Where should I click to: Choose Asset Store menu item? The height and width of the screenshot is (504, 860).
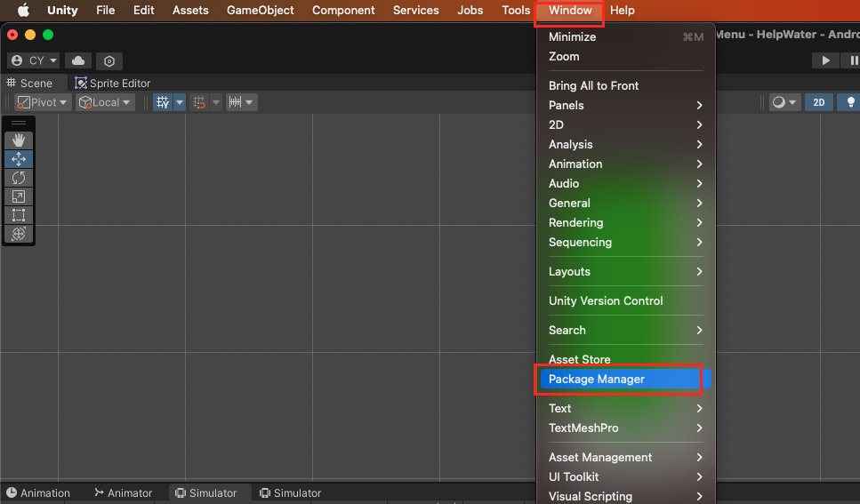point(626,360)
